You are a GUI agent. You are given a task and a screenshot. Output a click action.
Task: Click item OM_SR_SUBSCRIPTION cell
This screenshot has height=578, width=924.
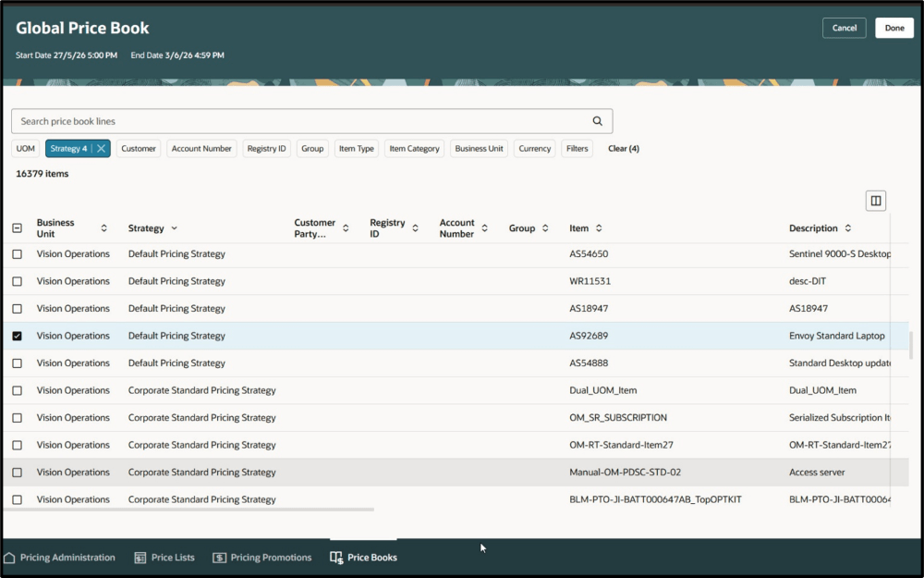618,418
